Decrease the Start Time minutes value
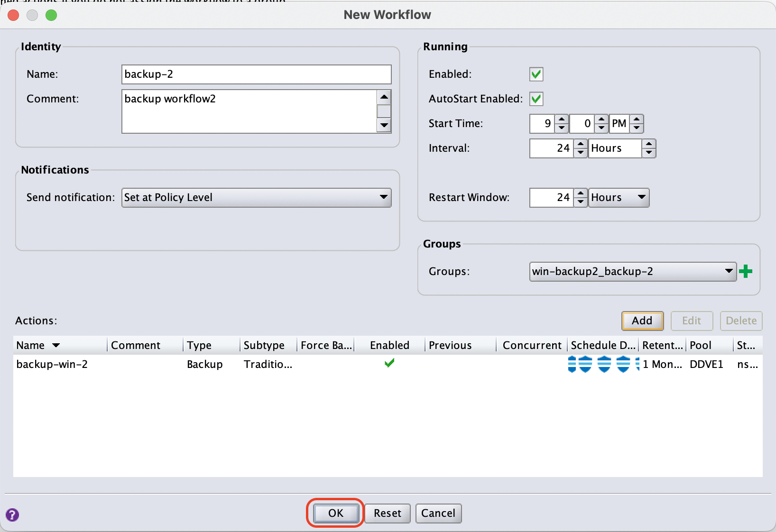The image size is (776, 532). [x=601, y=128]
